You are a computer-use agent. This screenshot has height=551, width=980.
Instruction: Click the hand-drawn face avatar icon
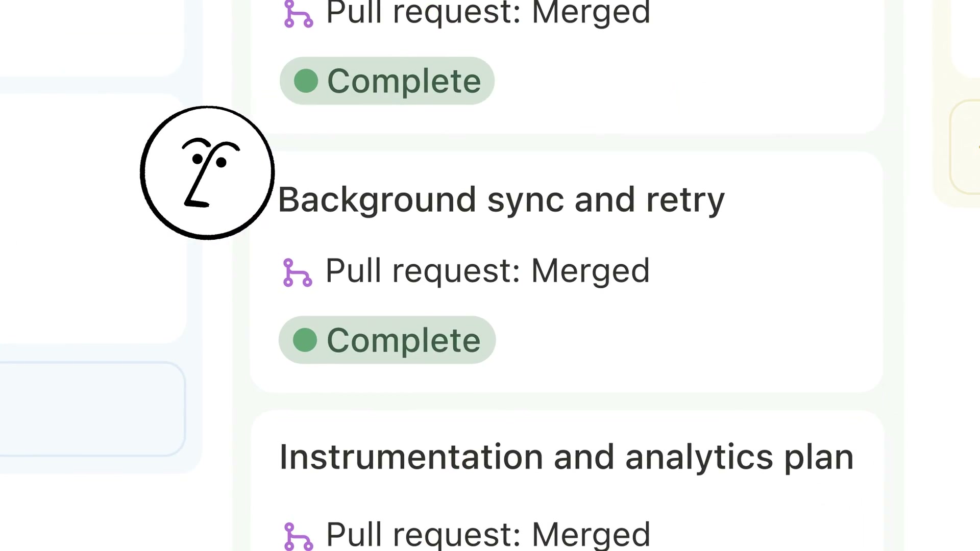(x=207, y=172)
